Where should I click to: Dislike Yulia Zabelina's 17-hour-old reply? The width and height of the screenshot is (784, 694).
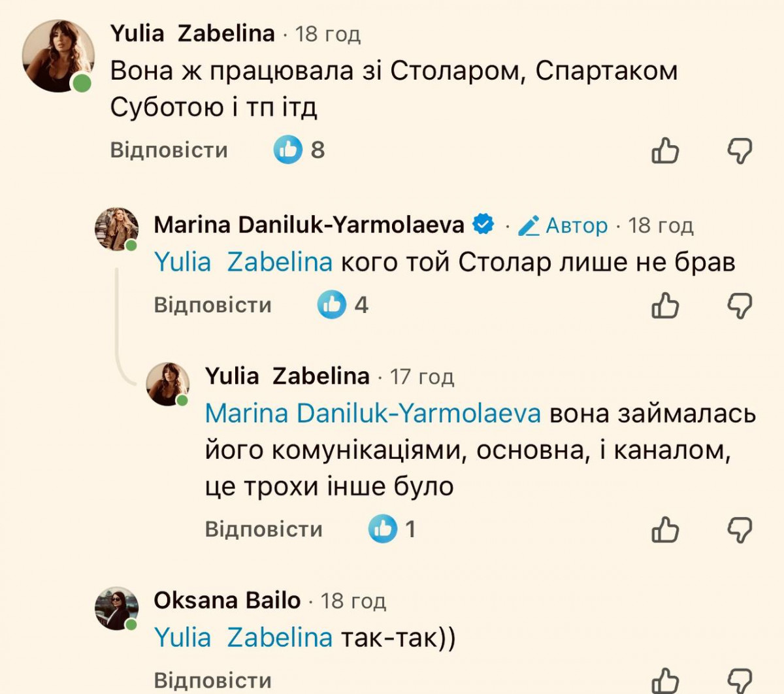pyautogui.click(x=740, y=529)
